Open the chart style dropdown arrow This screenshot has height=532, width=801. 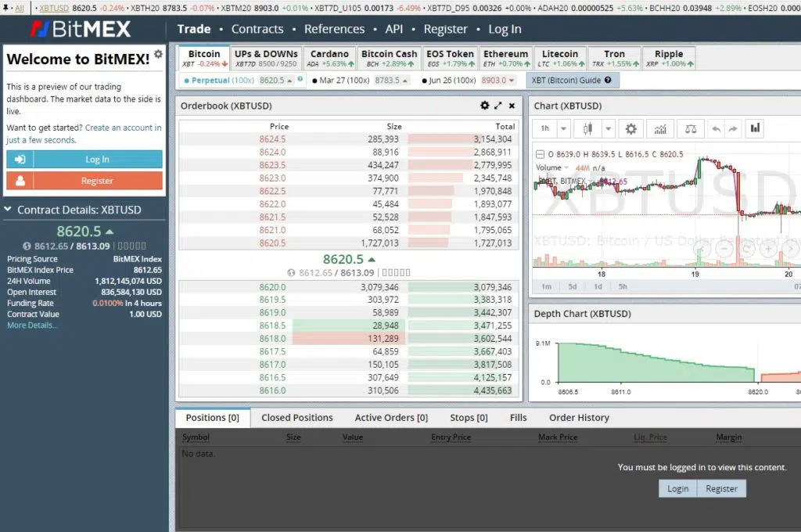pyautogui.click(x=608, y=129)
